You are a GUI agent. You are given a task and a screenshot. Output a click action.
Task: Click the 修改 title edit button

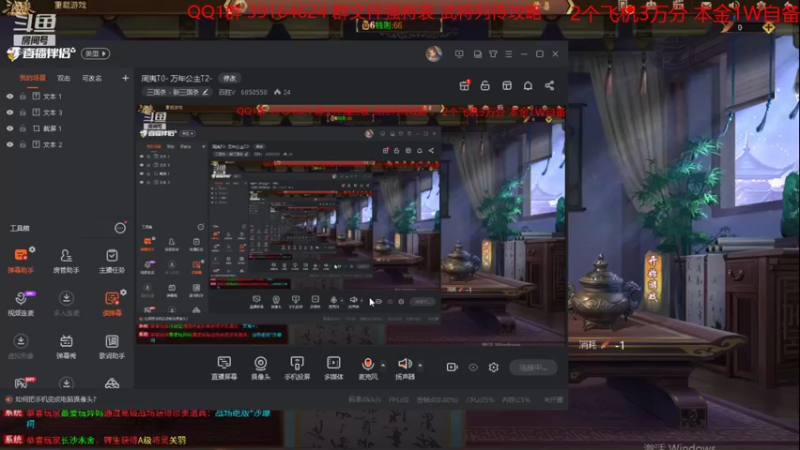pyautogui.click(x=230, y=78)
